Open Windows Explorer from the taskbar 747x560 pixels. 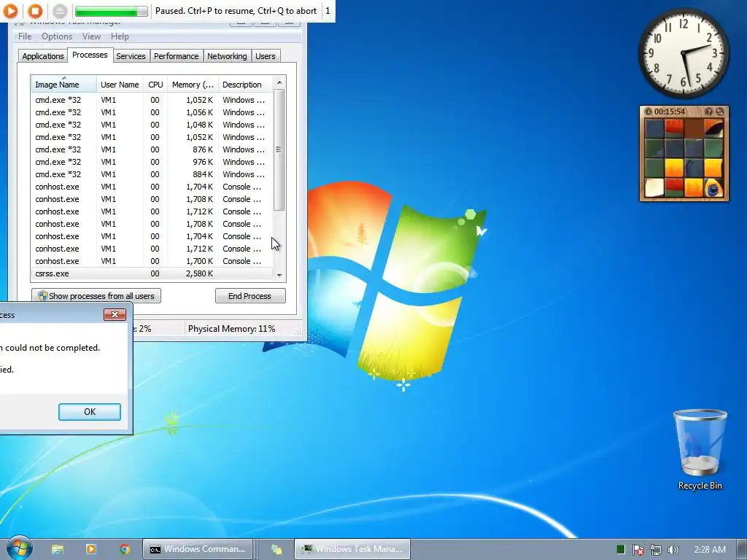(58, 549)
